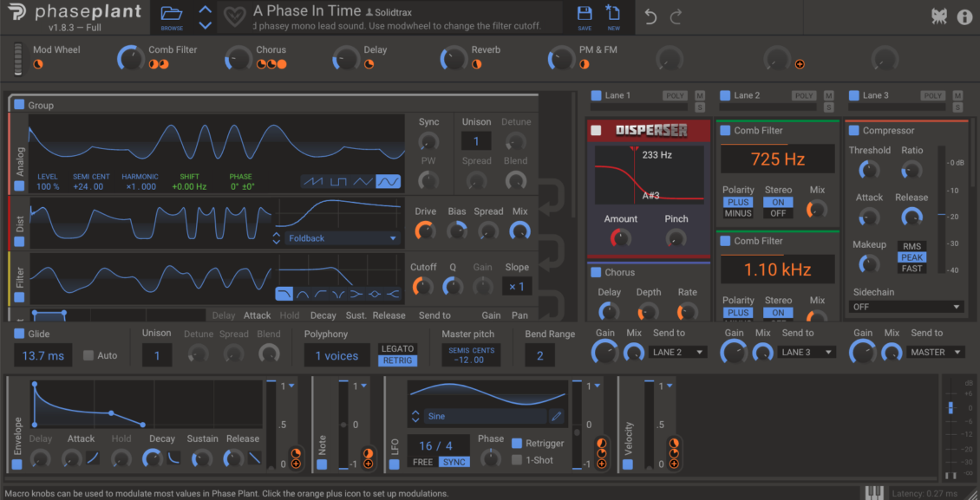Viewport: 980px width, 500px height.
Task: Open the info about icon
Action: click(x=965, y=16)
